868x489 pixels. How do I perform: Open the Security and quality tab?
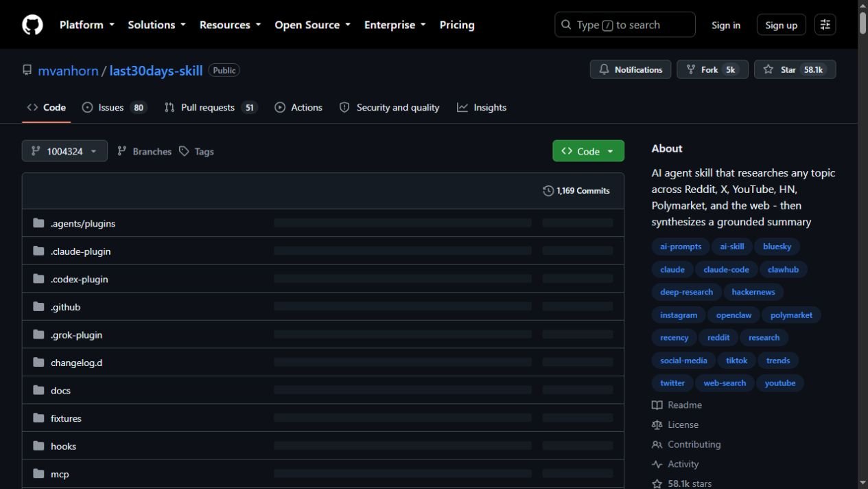pyautogui.click(x=389, y=108)
